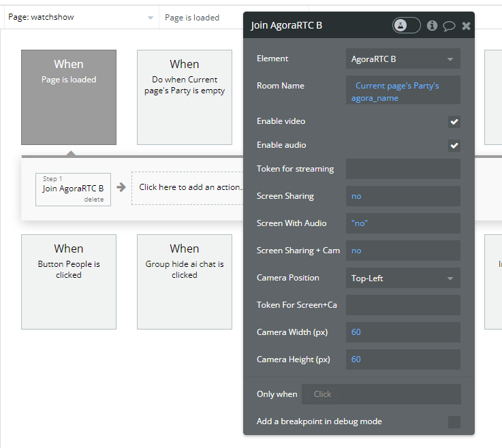
Task: Click here to add an action
Action: tap(189, 187)
